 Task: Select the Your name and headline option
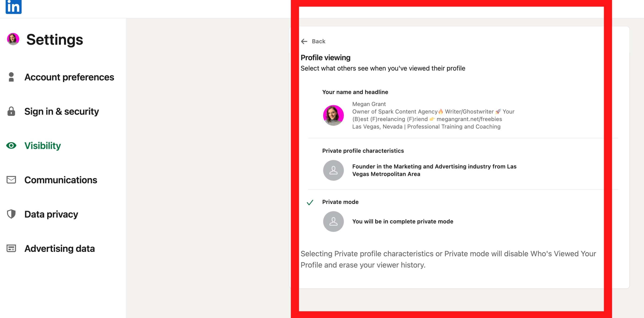[x=355, y=92]
